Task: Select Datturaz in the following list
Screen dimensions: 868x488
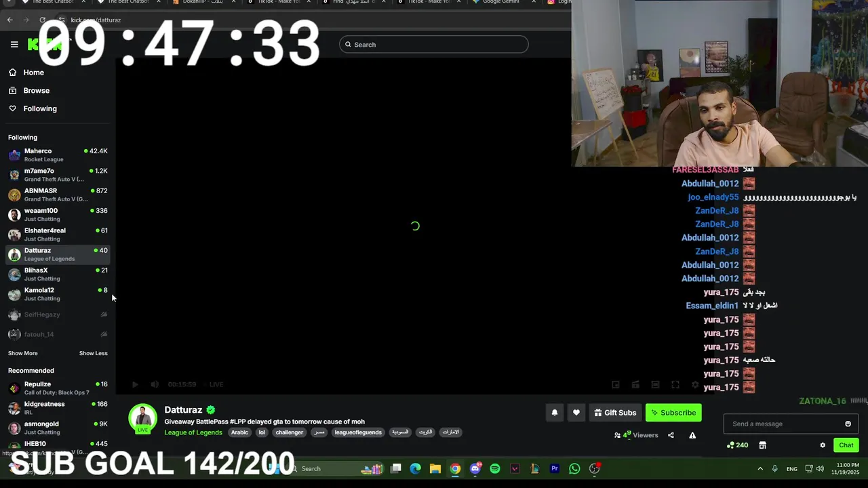Action: coord(58,254)
